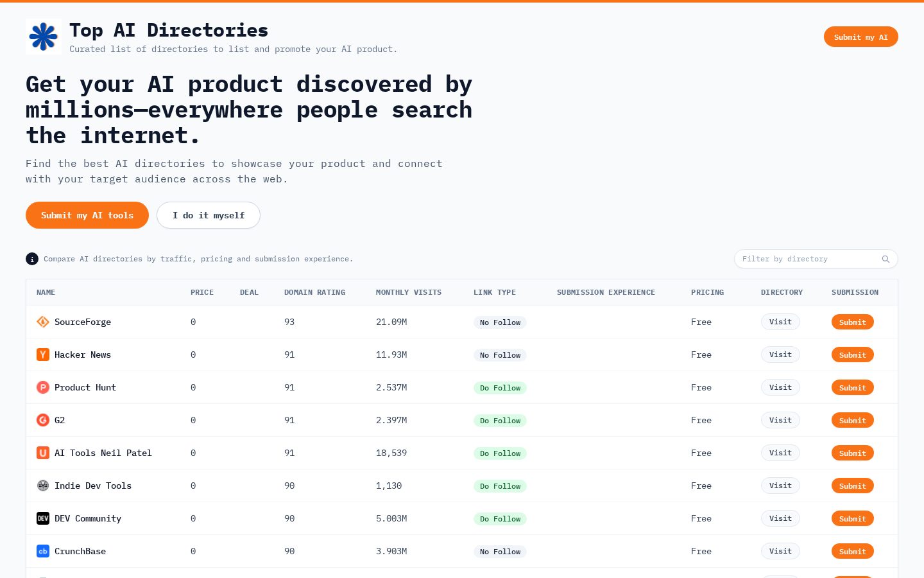Click the Hacker News Y icon
Screen dimensions: 924x578
[x=43, y=355]
